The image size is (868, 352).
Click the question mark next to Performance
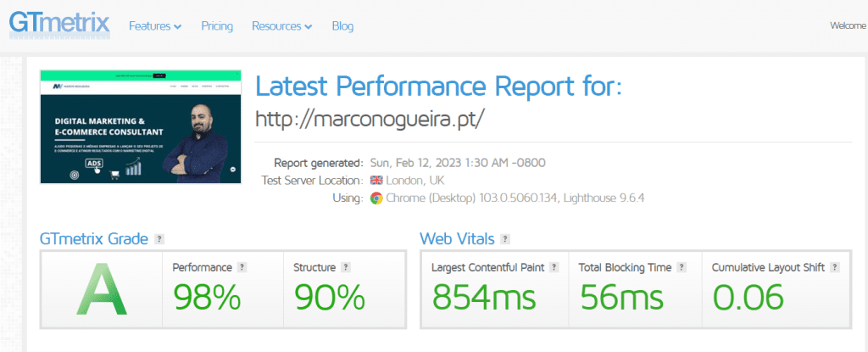pos(242,267)
